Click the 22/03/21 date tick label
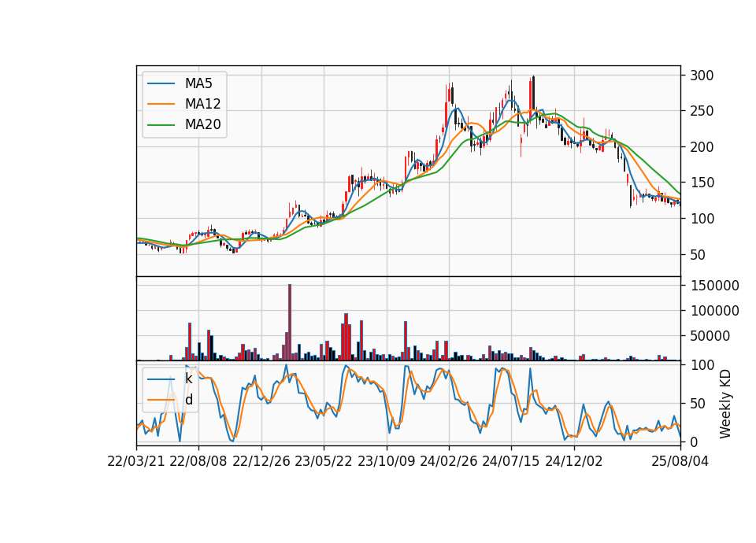Image resolution: width=756 pixels, height=543 pixels. click(x=136, y=461)
